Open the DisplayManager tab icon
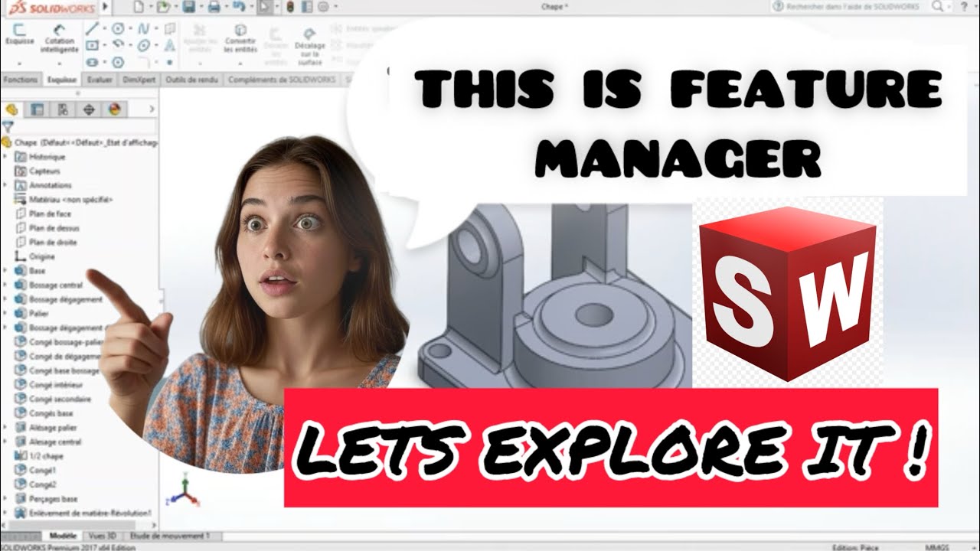980x551 pixels. [115, 109]
